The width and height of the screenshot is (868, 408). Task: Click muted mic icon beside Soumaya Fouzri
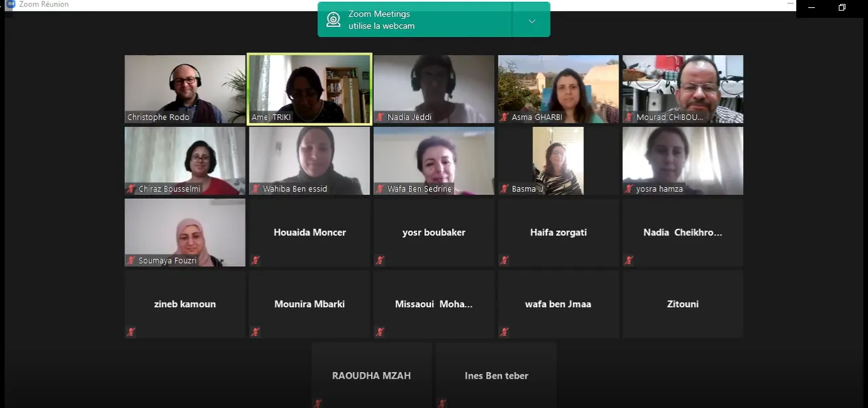131,261
